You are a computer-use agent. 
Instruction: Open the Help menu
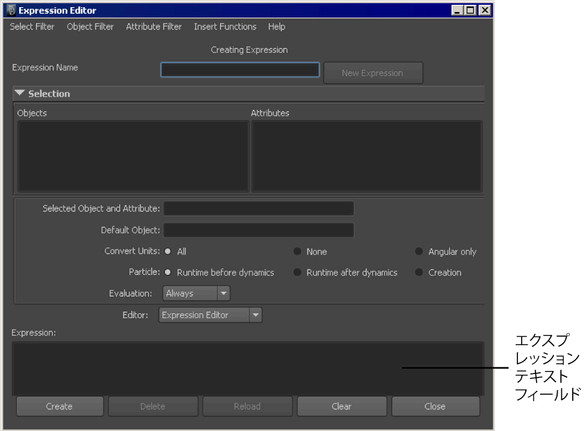click(x=277, y=27)
